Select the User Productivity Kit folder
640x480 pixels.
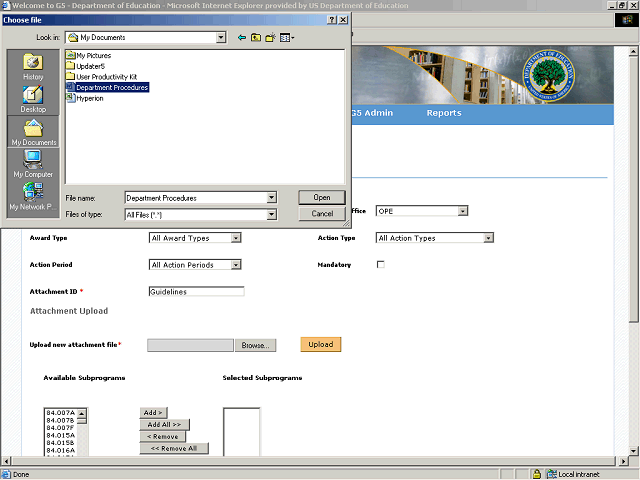tap(102, 76)
